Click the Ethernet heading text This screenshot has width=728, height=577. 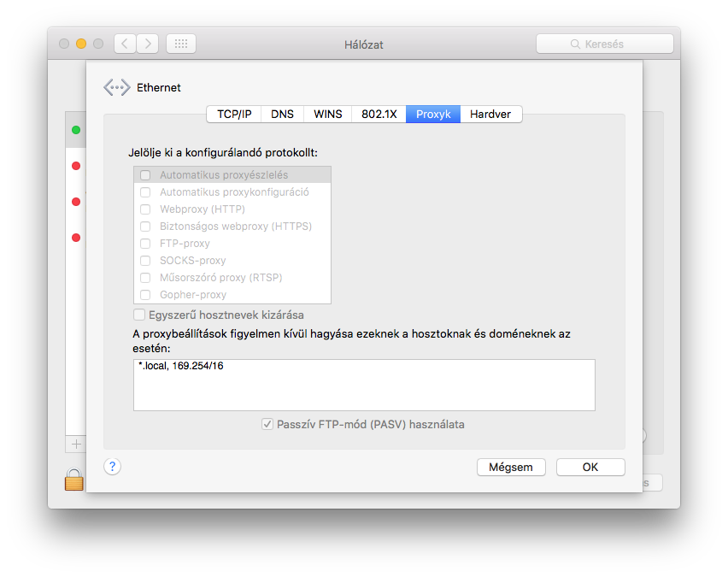pyautogui.click(x=158, y=88)
